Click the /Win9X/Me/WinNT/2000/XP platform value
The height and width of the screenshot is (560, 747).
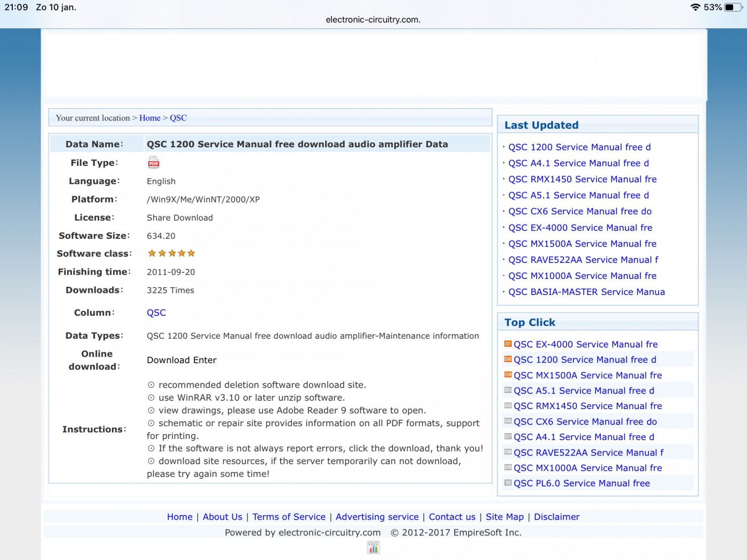(203, 199)
